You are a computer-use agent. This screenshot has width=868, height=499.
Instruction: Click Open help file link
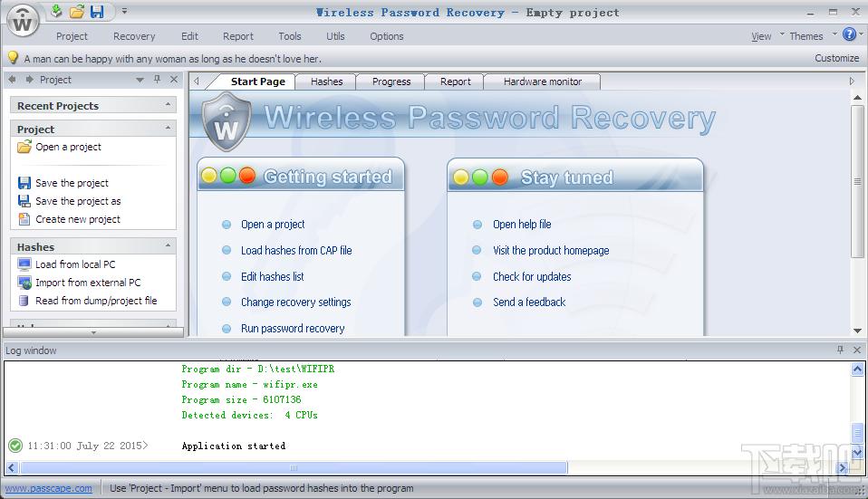click(x=522, y=224)
